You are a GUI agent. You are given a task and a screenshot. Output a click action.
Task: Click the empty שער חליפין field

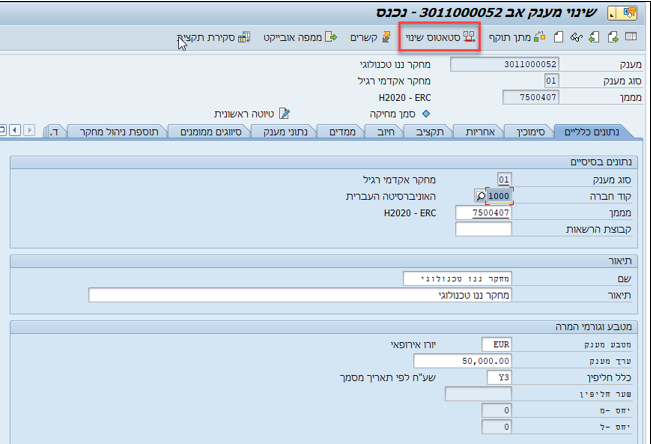tap(478, 394)
